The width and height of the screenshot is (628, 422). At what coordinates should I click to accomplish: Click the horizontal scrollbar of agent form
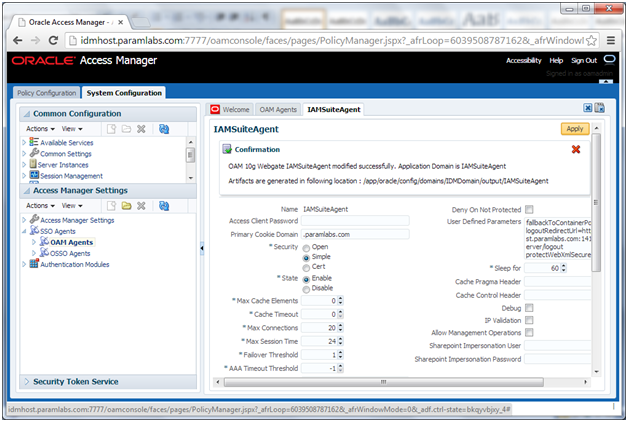coord(384,382)
